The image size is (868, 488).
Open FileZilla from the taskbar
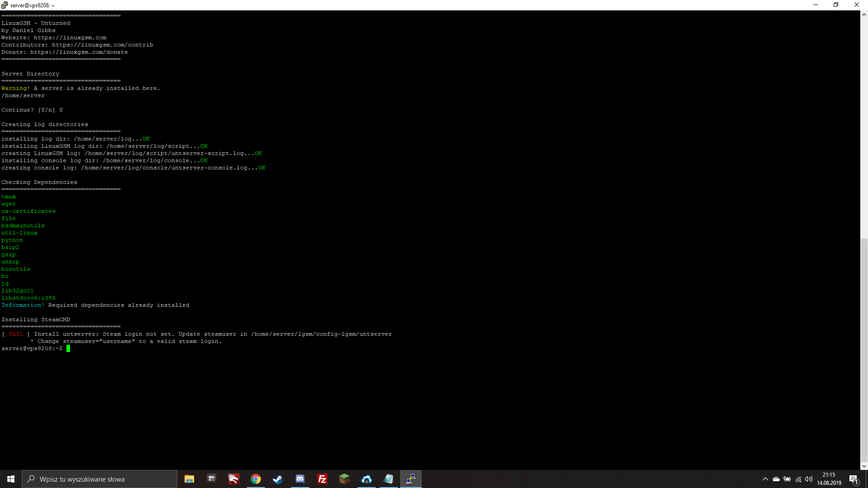322,479
